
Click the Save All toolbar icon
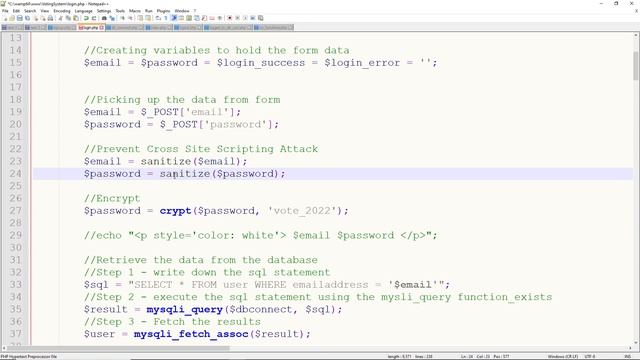pos(27,18)
